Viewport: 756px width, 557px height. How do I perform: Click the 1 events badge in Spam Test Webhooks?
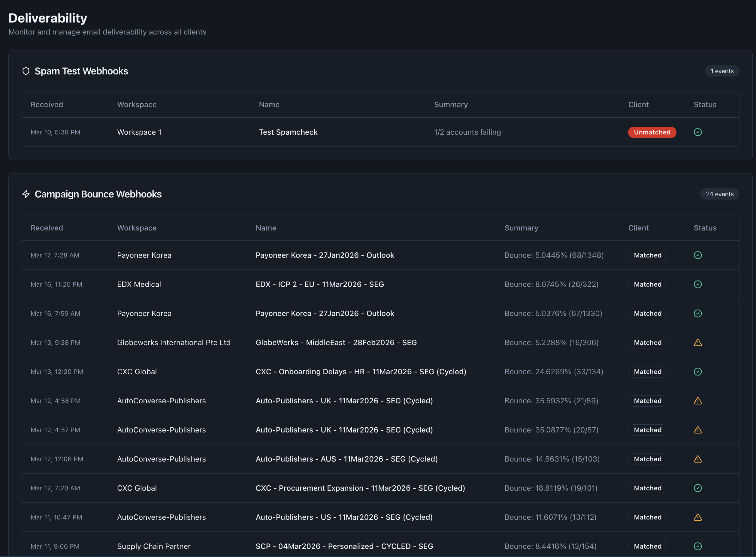tap(722, 71)
